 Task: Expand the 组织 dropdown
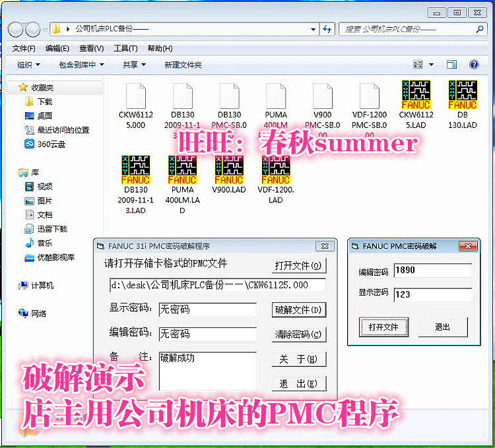tap(28, 65)
